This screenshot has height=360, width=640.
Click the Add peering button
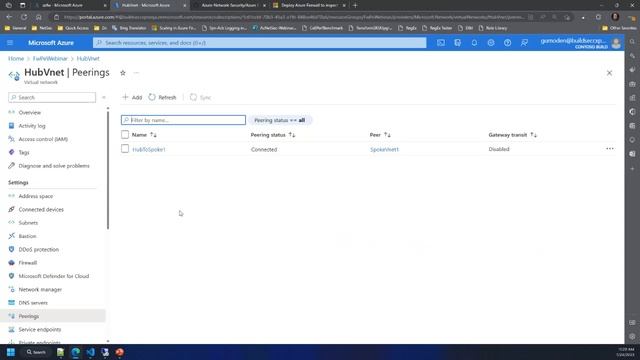(x=132, y=97)
